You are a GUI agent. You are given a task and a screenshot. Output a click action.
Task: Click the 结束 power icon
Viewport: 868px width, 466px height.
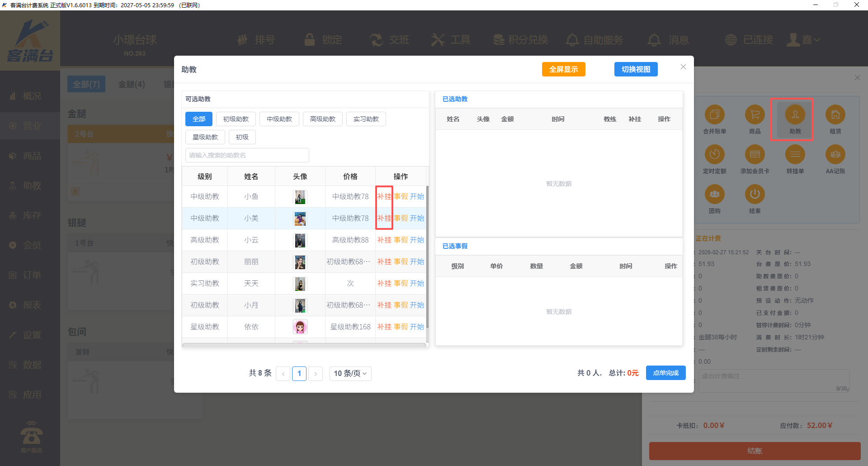pyautogui.click(x=755, y=195)
